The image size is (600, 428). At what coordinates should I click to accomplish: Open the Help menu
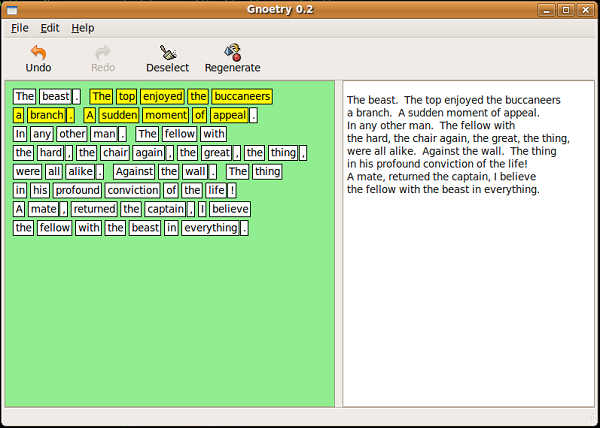click(83, 28)
